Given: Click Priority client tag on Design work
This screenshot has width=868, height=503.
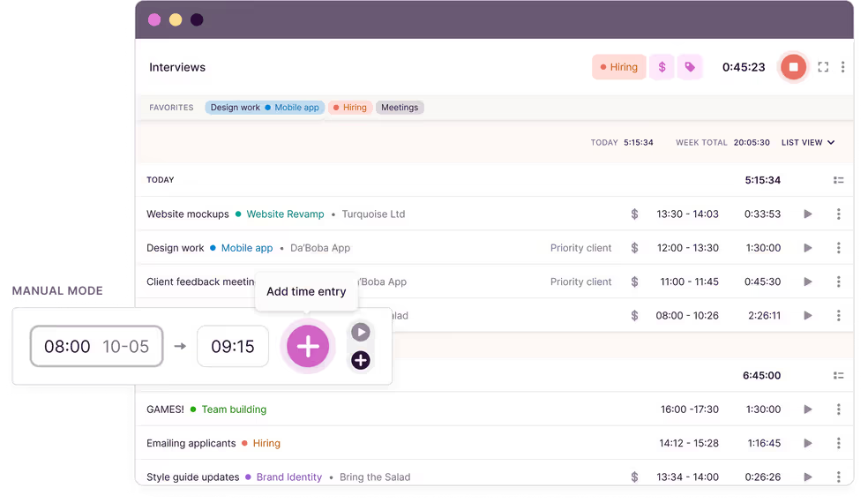Looking at the screenshot, I should [x=580, y=248].
